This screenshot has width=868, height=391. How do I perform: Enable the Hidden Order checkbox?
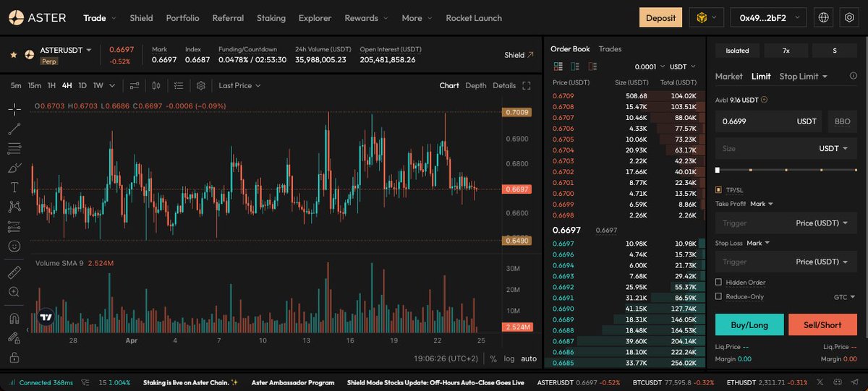[718, 282]
